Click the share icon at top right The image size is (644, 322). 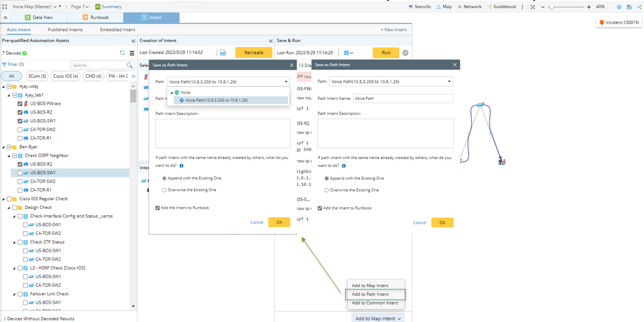pos(639,7)
